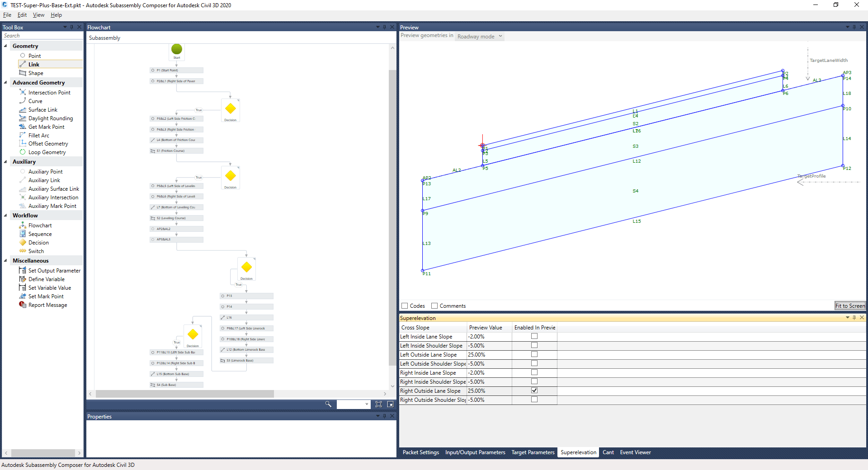
Task: Select the Link geometry tool
Action: coord(33,64)
